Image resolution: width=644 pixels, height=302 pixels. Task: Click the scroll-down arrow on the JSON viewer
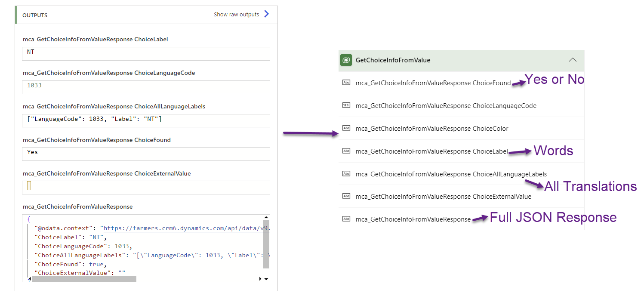[267, 278]
